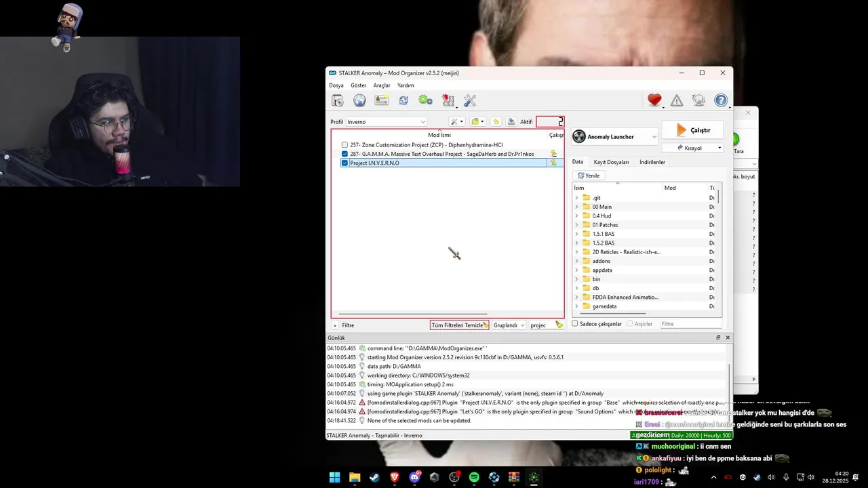
Task: Open the warning triangle notifications icon
Action: pos(677,100)
